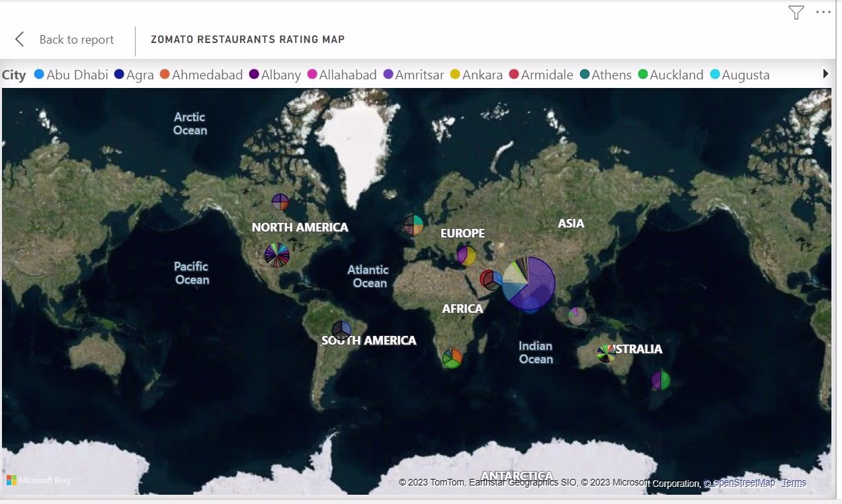Go back using 'Back to report'
Image resolution: width=842 pixels, height=504 pixels.
(x=77, y=40)
